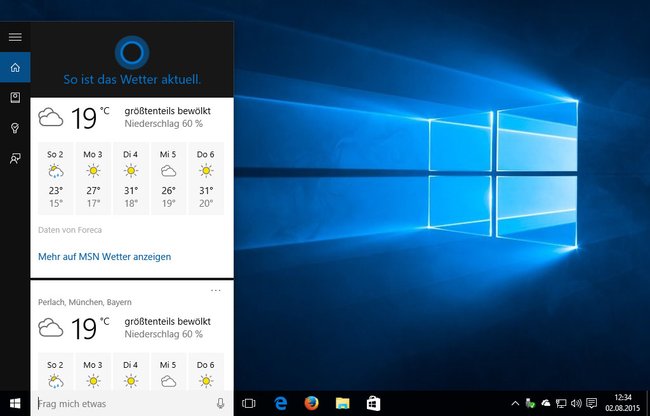Screen dimensions: 650x416
Task: Click 'So ist das Wetter aktuell.' heading
Action: point(132,79)
